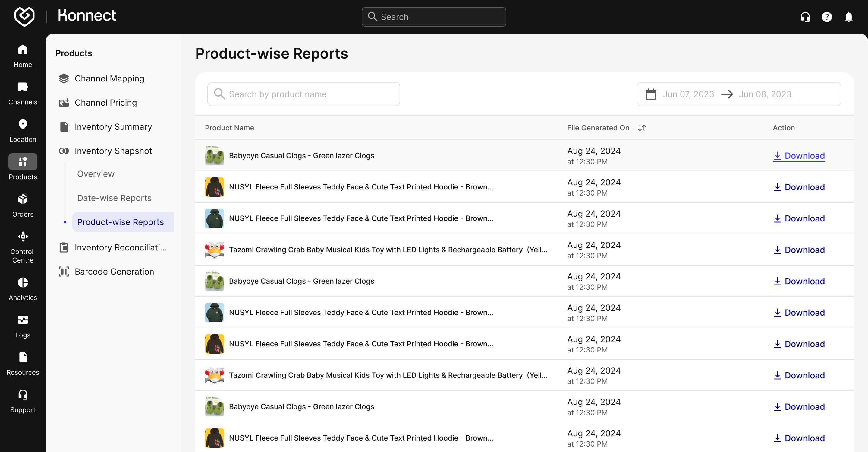
Task: Click the first green clogs product thumbnail
Action: tap(214, 155)
